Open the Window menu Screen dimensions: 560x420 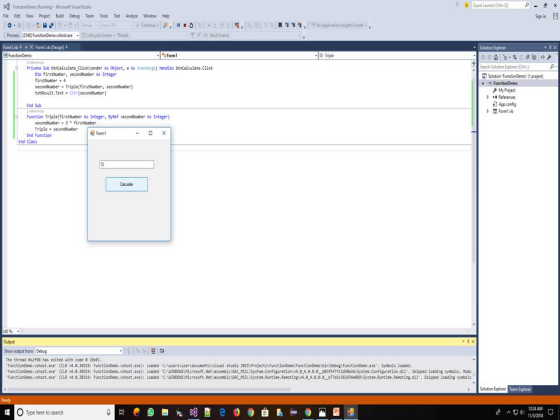coord(150,16)
